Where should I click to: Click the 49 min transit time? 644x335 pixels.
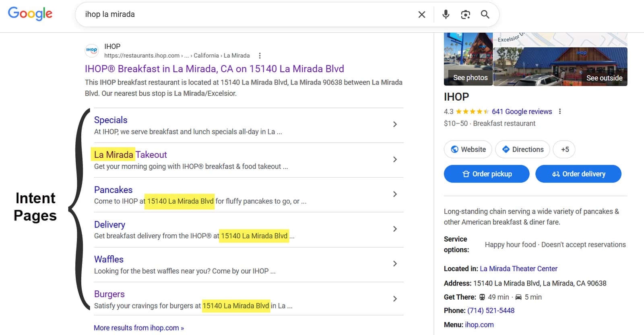click(498, 297)
